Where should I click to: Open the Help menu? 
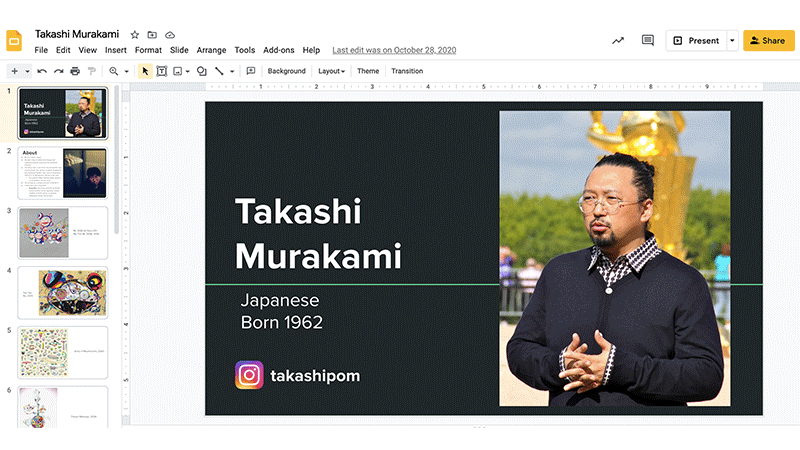point(311,50)
